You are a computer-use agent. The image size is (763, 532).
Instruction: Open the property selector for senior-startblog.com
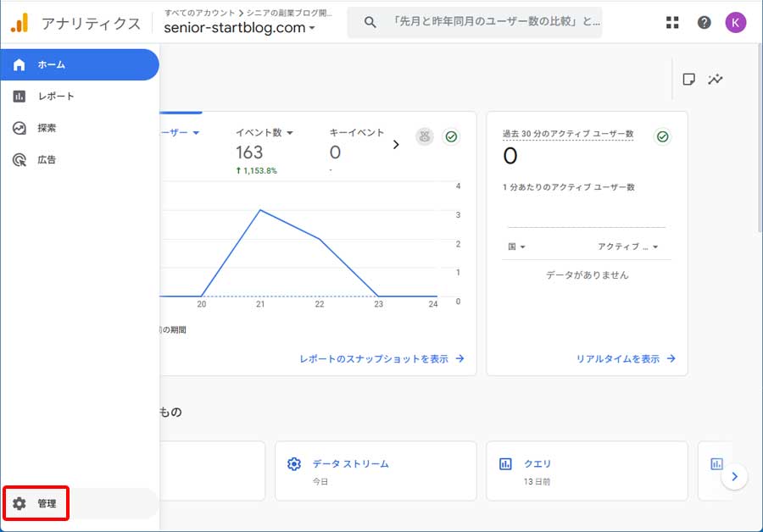coord(237,27)
